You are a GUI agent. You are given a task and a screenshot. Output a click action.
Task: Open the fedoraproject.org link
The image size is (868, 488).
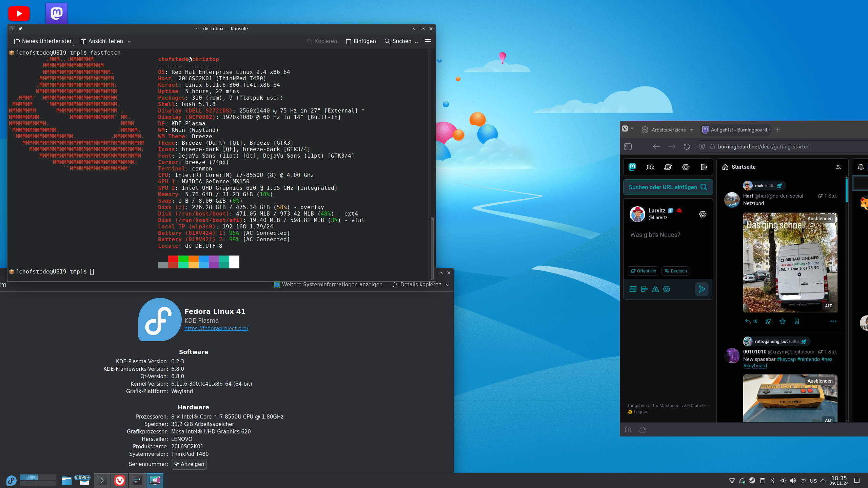216,328
